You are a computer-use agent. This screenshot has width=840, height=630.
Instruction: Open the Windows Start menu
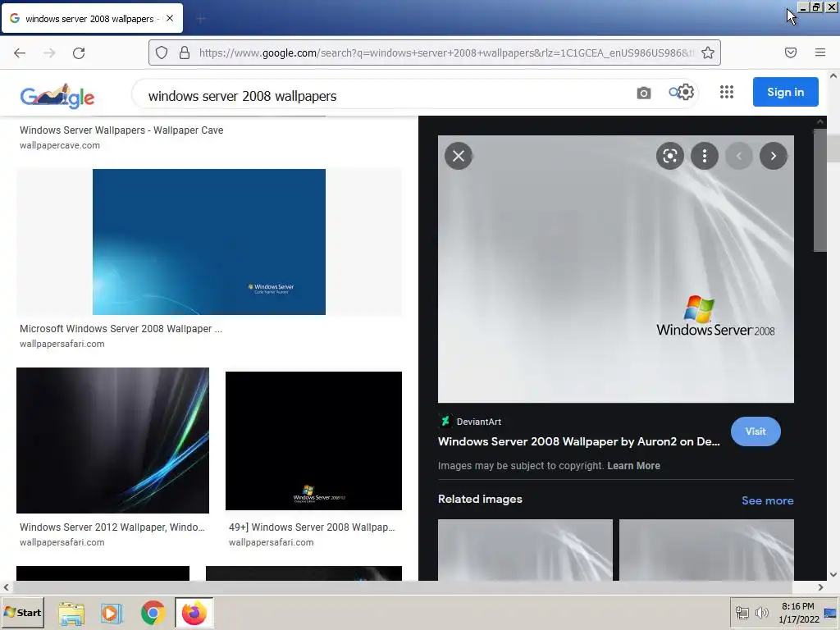22,612
